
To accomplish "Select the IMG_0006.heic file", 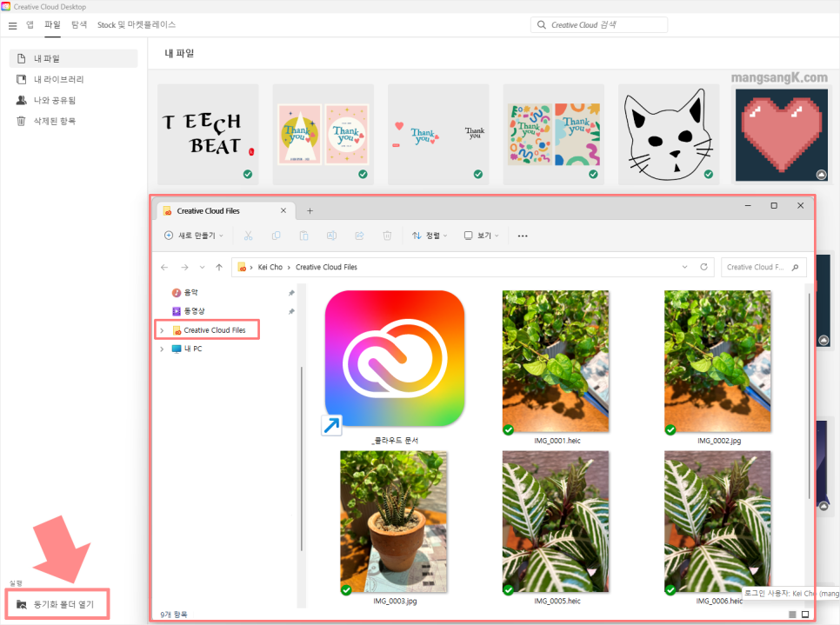I will pos(718,528).
